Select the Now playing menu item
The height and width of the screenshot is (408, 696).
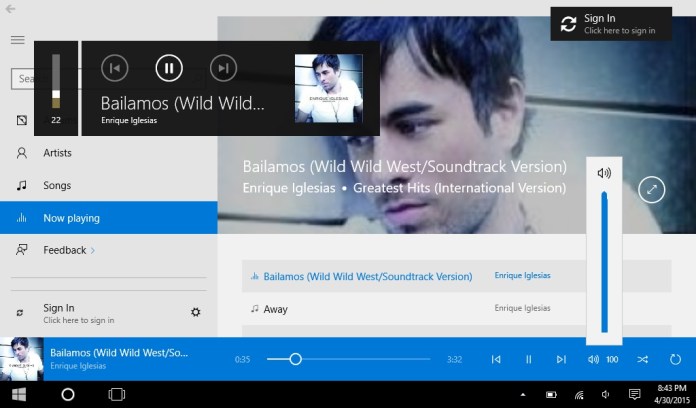[109, 218]
